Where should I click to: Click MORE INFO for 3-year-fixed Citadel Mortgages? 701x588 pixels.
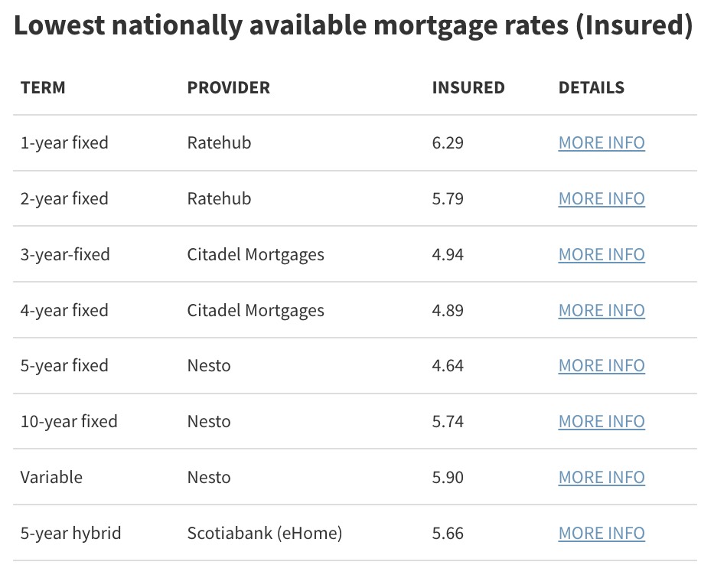602,255
